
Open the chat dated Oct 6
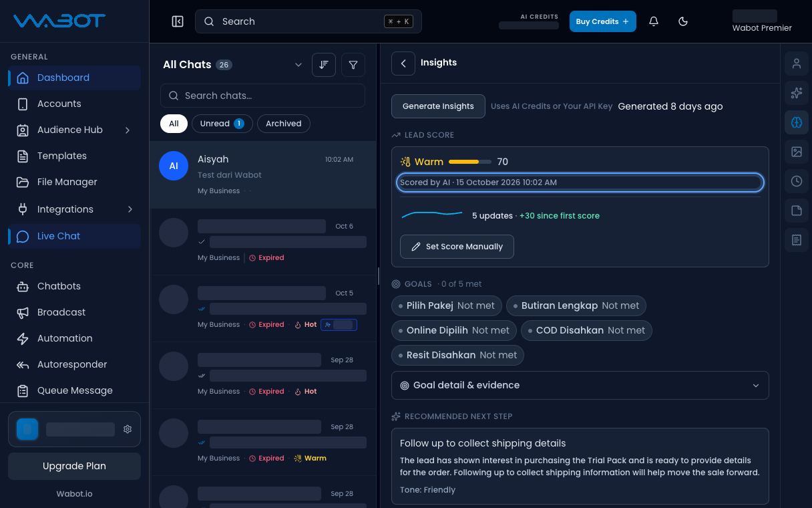pos(263,242)
